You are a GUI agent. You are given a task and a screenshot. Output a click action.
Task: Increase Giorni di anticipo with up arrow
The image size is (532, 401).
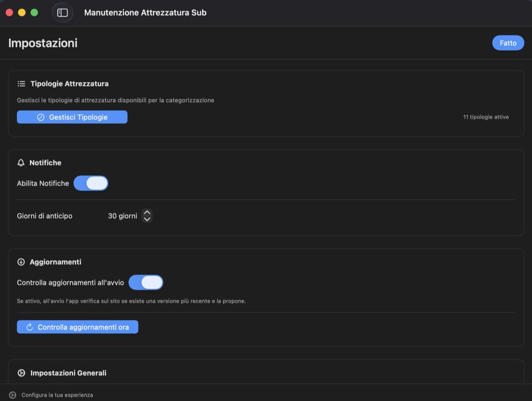pyautogui.click(x=147, y=212)
